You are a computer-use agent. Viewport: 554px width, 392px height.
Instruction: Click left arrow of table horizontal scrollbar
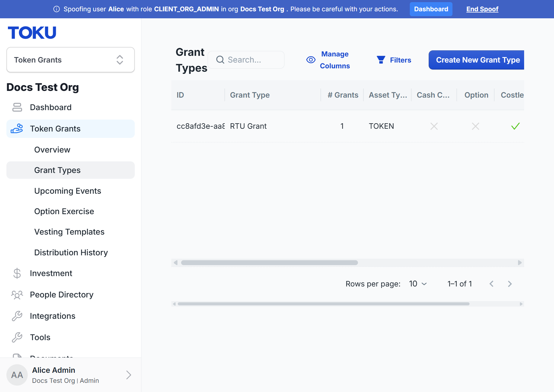pos(175,263)
